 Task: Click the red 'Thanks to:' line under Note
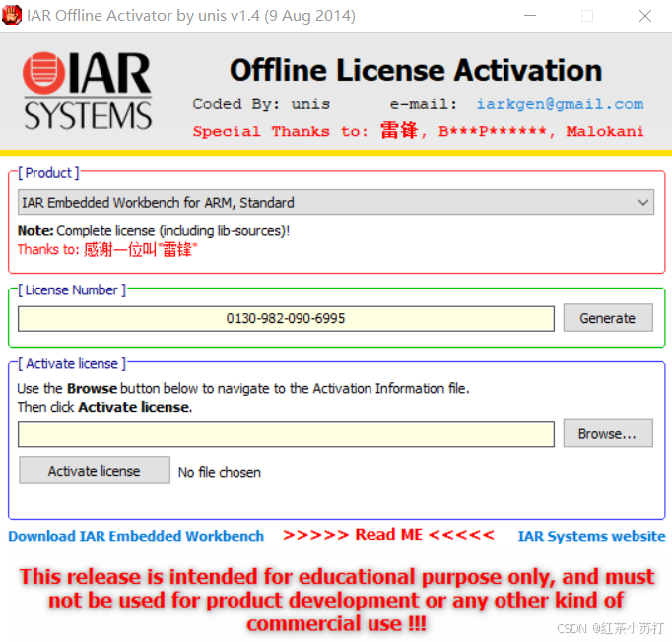pyautogui.click(x=107, y=249)
